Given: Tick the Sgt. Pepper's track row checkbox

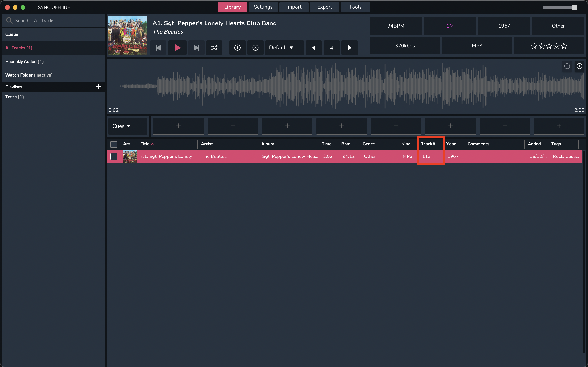Looking at the screenshot, I should coord(114,156).
